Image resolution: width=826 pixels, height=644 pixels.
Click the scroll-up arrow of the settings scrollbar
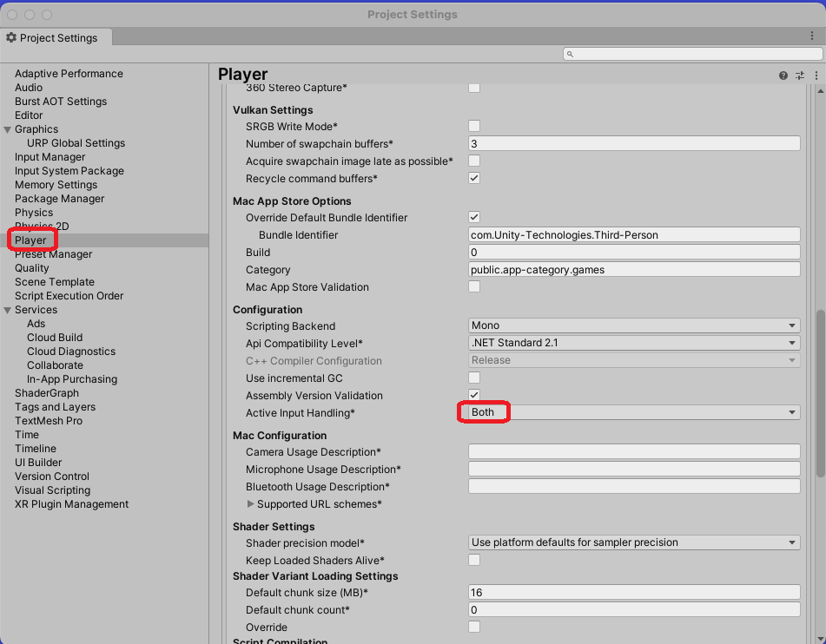pos(821,89)
